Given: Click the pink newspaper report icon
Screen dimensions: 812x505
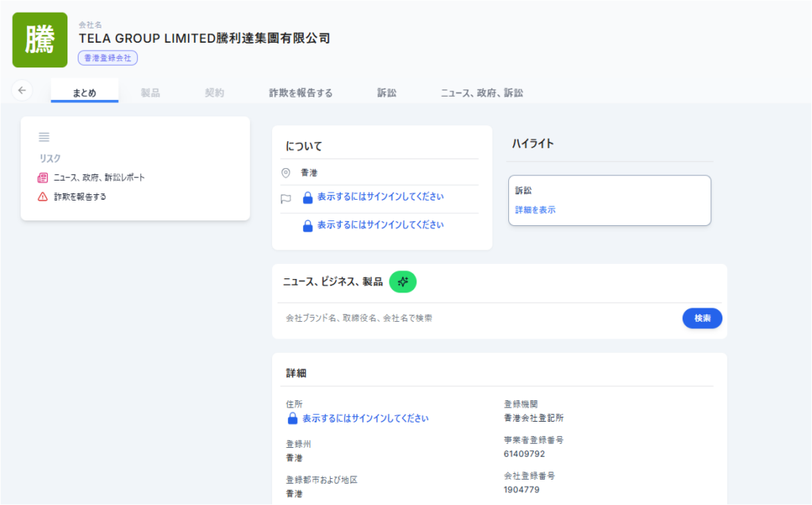Looking at the screenshot, I should pos(43,178).
